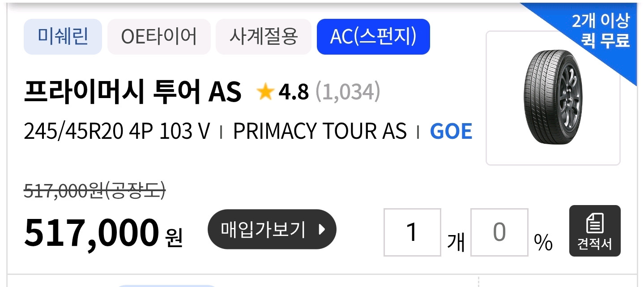
Task: Enable the 사계절용 filter
Action: (x=263, y=37)
